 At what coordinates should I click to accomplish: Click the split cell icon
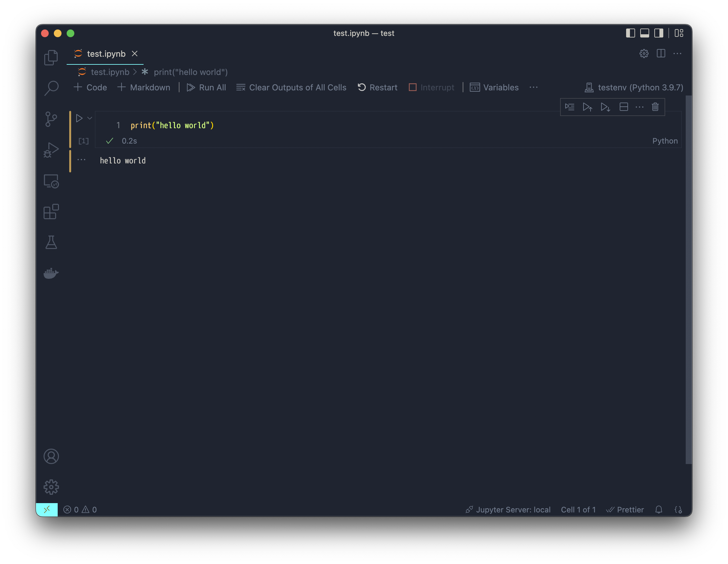(x=623, y=107)
